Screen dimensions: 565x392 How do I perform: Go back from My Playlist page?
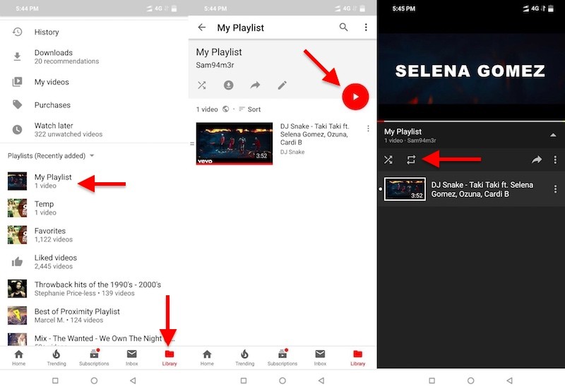point(202,28)
